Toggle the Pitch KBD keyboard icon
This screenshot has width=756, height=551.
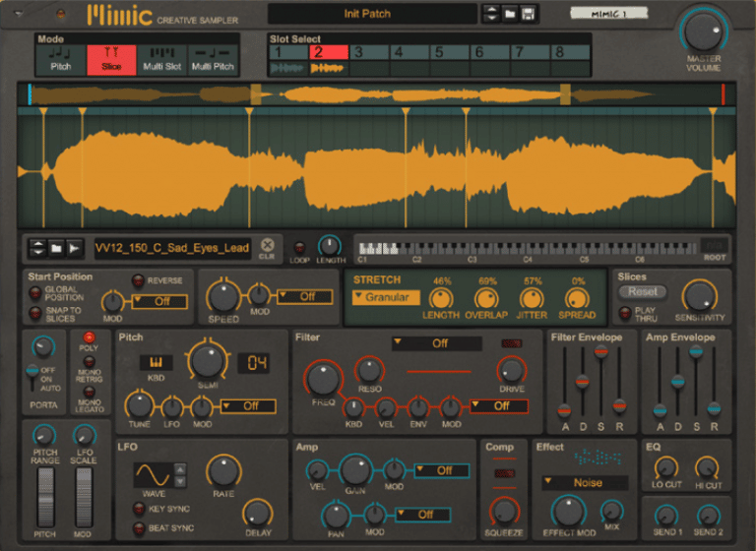(x=156, y=362)
